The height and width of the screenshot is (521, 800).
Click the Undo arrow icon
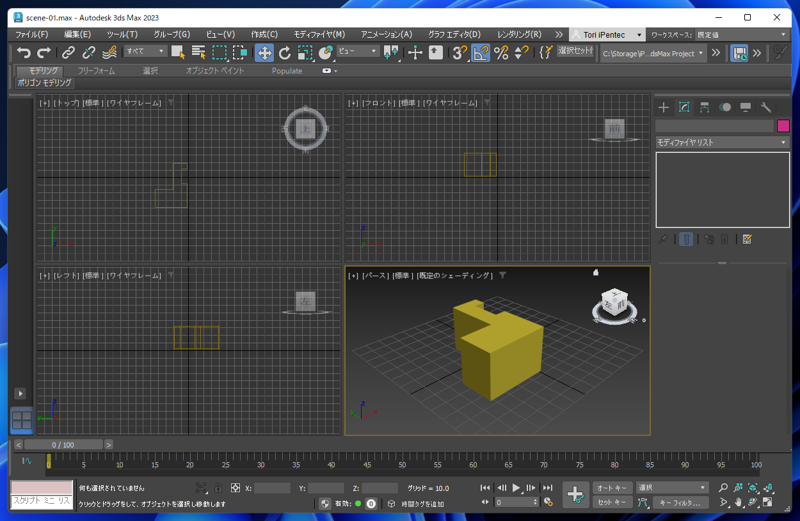click(x=23, y=53)
